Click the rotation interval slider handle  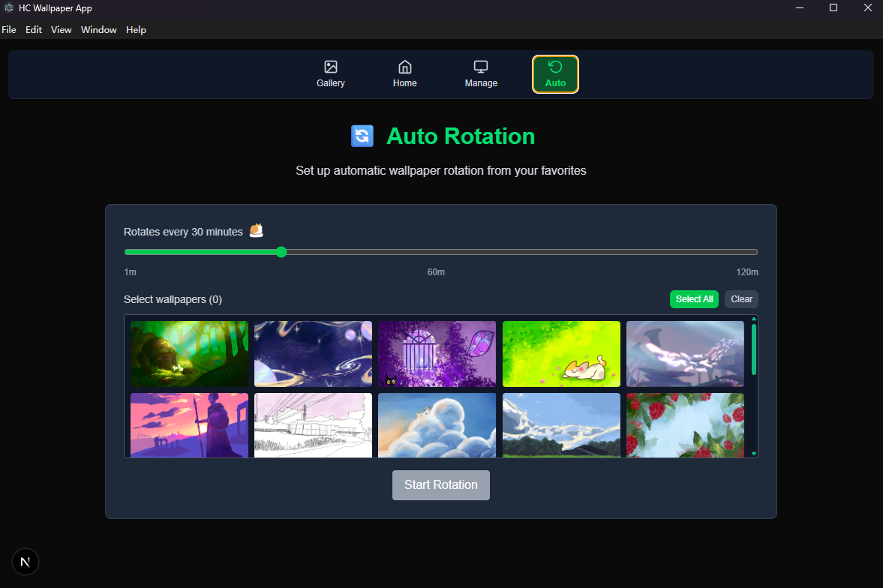click(x=281, y=252)
